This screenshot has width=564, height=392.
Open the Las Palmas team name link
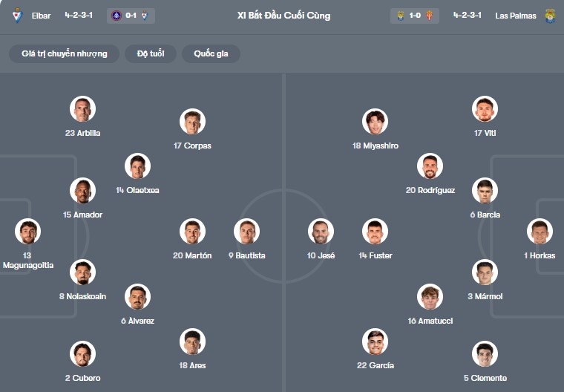coord(517,16)
